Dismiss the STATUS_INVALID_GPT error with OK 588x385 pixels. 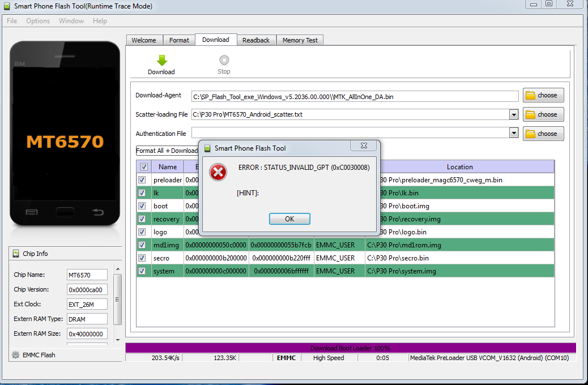[x=289, y=219]
